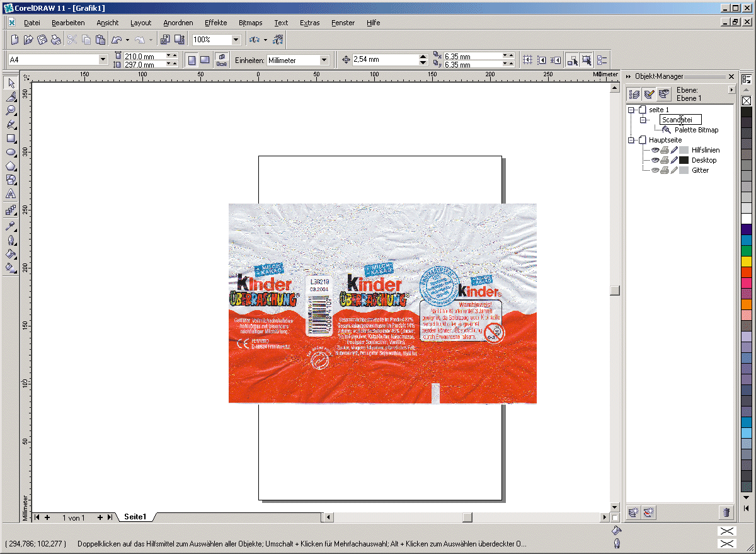Image resolution: width=756 pixels, height=554 pixels.
Task: Click the Import icon
Action: point(166,40)
